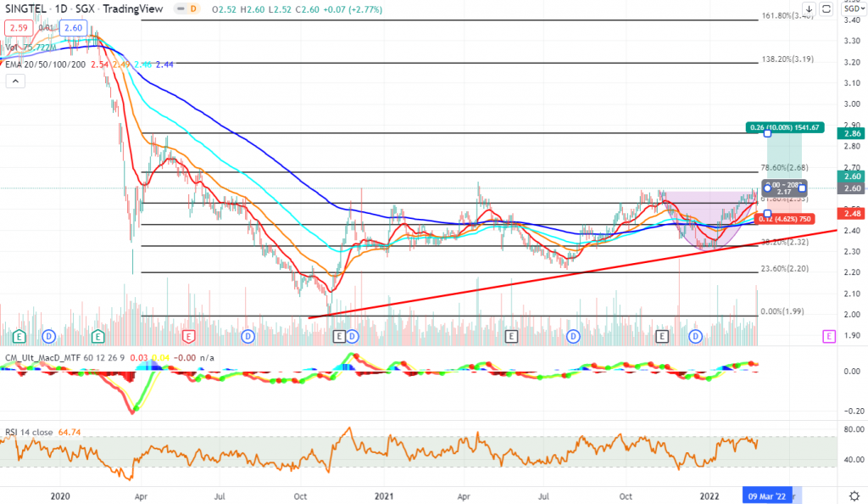Screen dimensions: 868x504
Task: Click the dark blue EMA value 2.44
Action: 164,64
